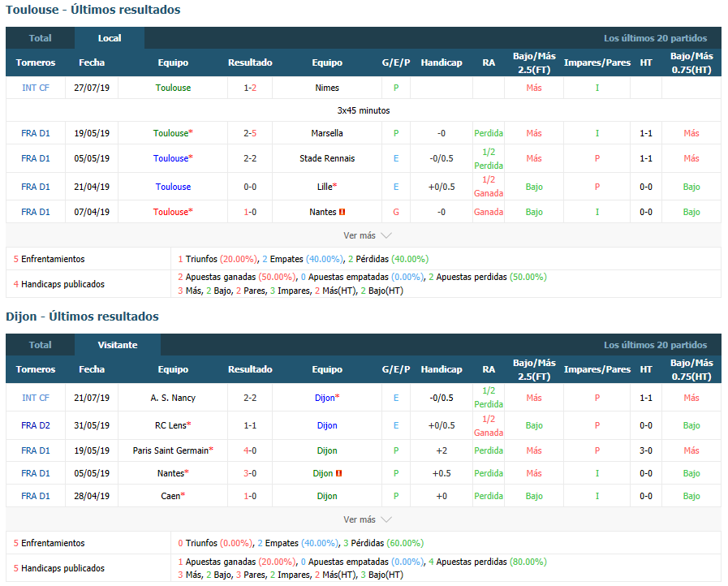Click 1-2 result against Nimes
Screen dimensions: 728x586
pyautogui.click(x=250, y=88)
